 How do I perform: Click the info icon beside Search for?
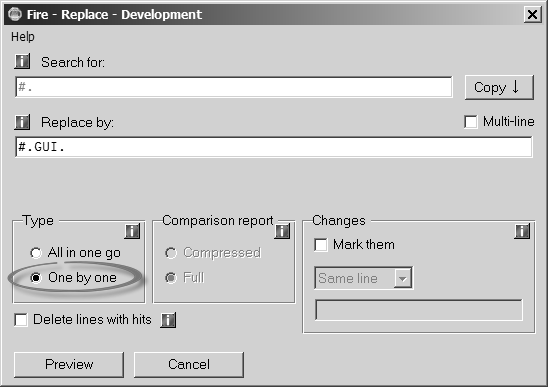point(22,61)
